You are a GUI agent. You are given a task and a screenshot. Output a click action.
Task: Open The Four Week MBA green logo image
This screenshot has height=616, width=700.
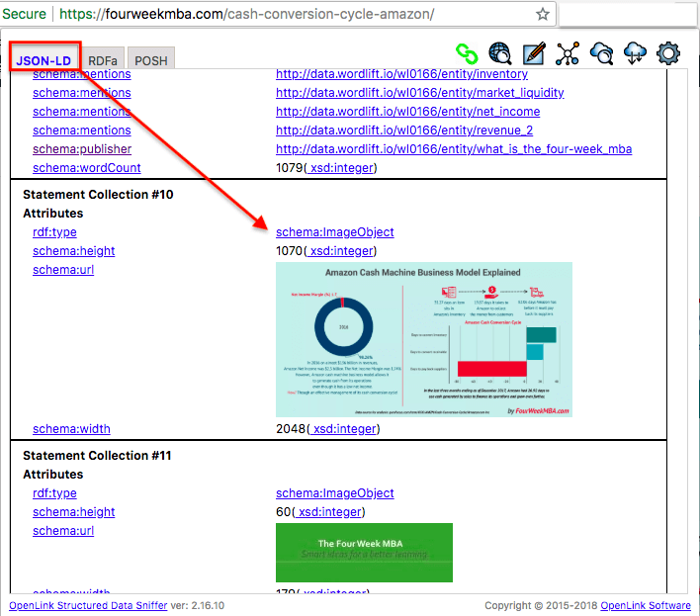pos(364,553)
